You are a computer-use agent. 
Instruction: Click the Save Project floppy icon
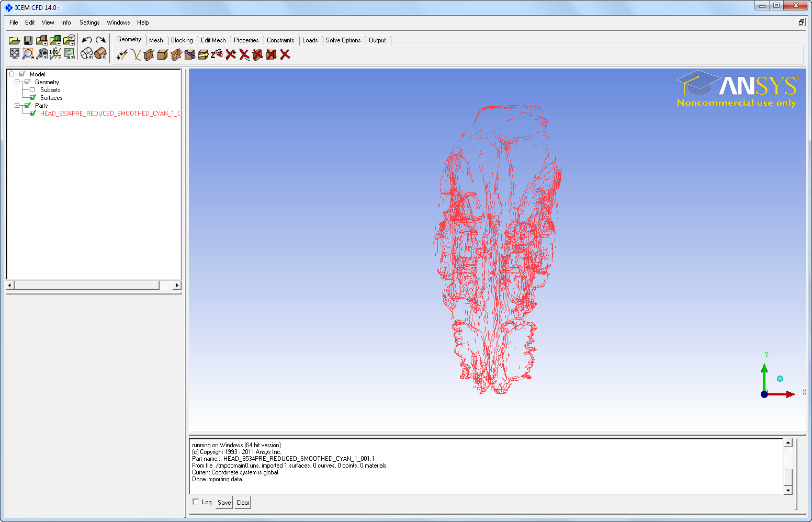pyautogui.click(x=28, y=40)
